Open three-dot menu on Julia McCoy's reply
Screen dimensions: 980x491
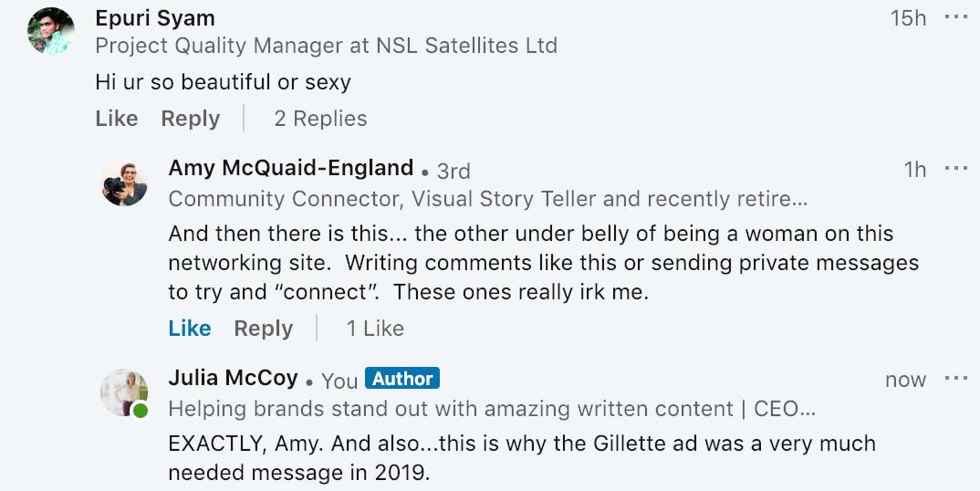coord(955,379)
